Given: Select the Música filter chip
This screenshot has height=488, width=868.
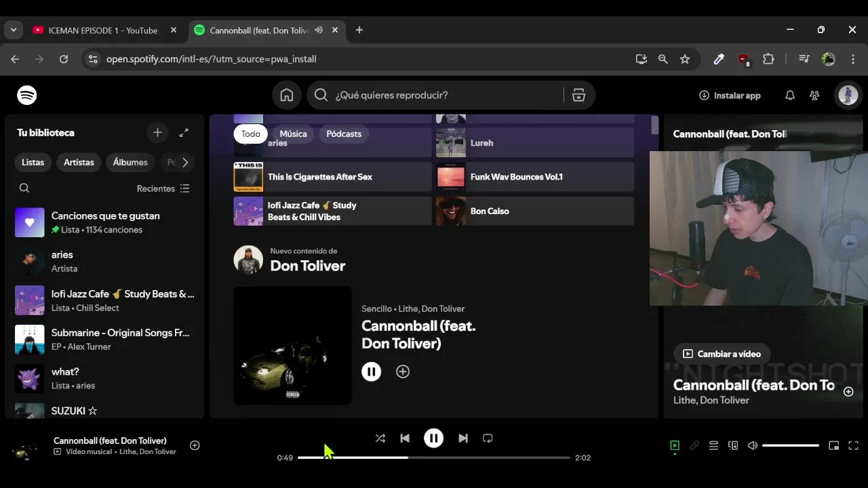Looking at the screenshot, I should 293,134.
